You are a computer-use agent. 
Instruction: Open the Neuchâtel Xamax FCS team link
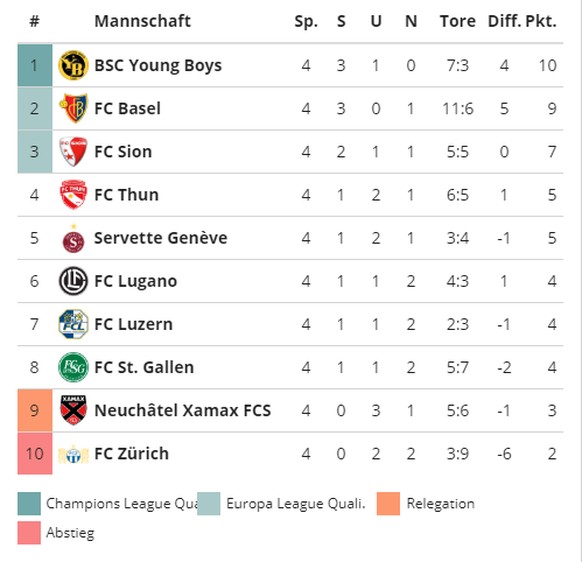(x=183, y=411)
